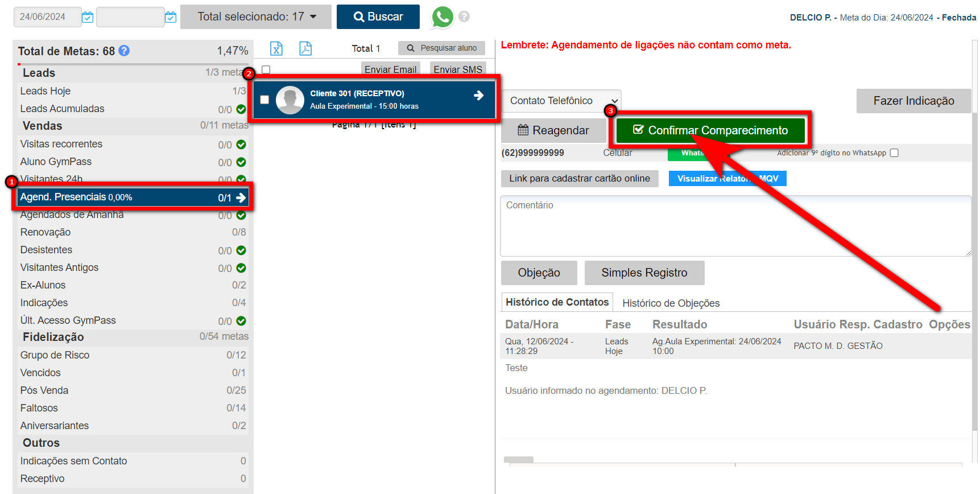This screenshot has width=980, height=494.
Task: Open the first date calendar picker icon
Action: click(x=88, y=17)
